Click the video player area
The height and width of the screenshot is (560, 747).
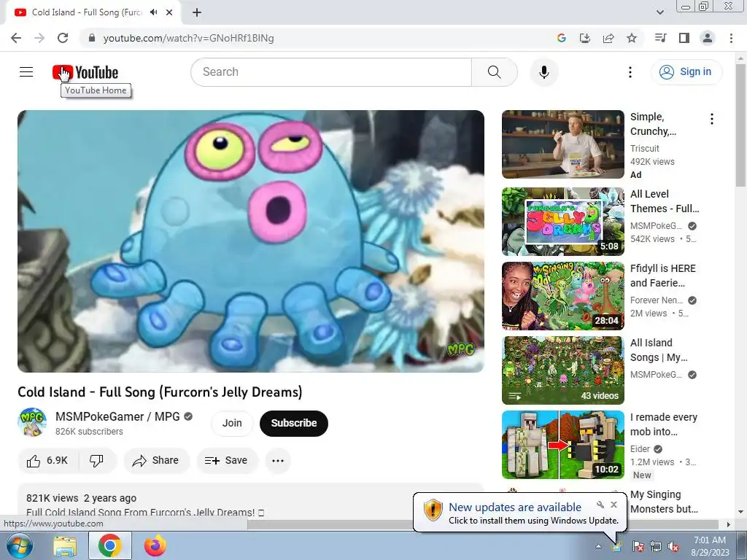pyautogui.click(x=251, y=241)
